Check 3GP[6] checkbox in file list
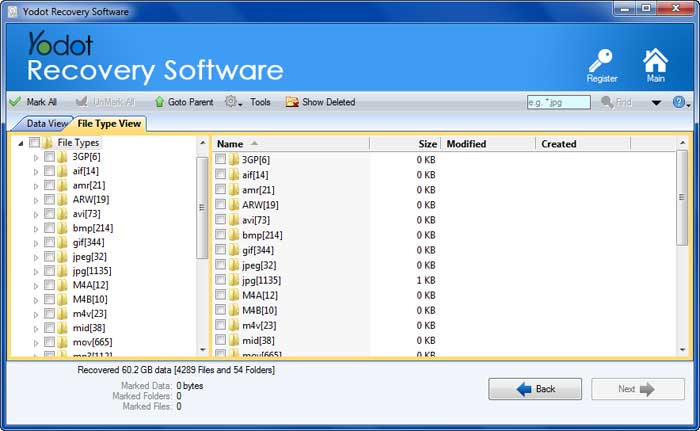Screen dimensions: 700x431 (x=221, y=159)
